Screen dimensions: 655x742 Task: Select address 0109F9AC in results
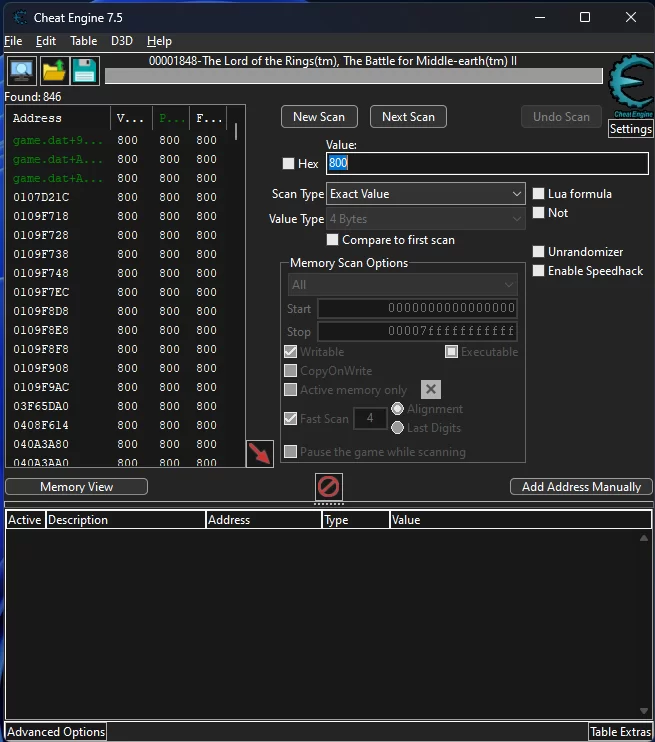[41, 387]
